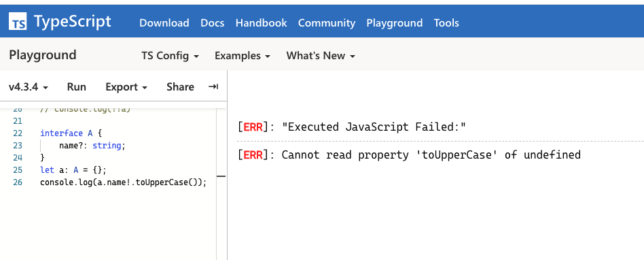Select the v4.3.4 version dropdown
The height and width of the screenshot is (260, 644).
(x=29, y=87)
